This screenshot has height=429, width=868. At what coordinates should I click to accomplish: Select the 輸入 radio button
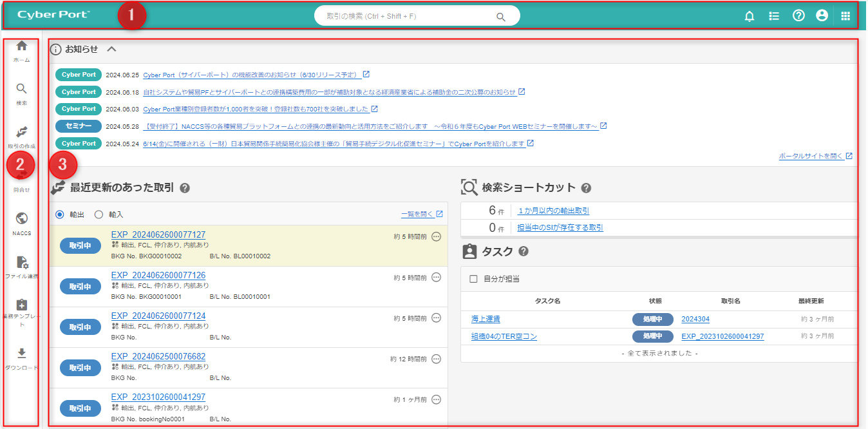[99, 214]
